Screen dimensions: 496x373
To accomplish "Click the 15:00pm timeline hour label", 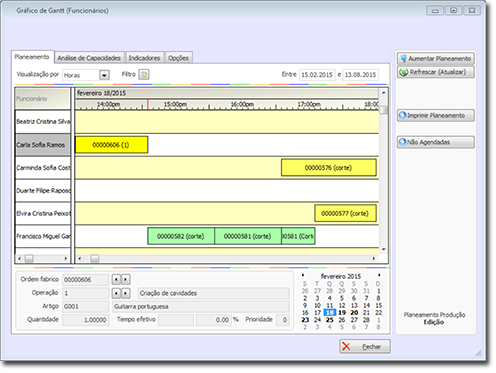I will click(175, 104).
